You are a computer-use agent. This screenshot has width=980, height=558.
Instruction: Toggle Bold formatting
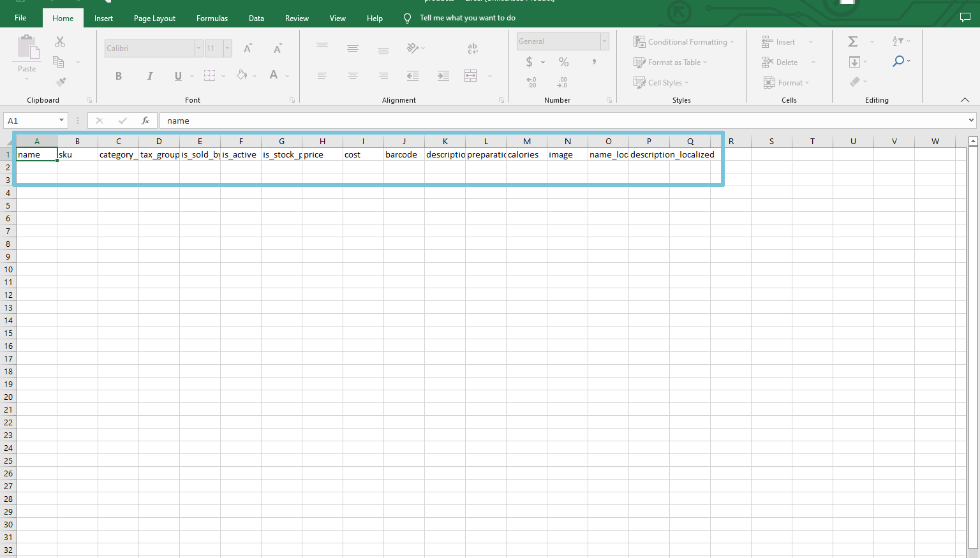119,76
